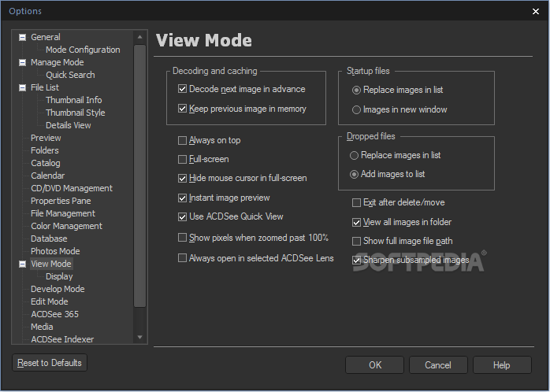Select Catalog in options tree
The height and width of the screenshot is (392, 550).
coord(45,163)
